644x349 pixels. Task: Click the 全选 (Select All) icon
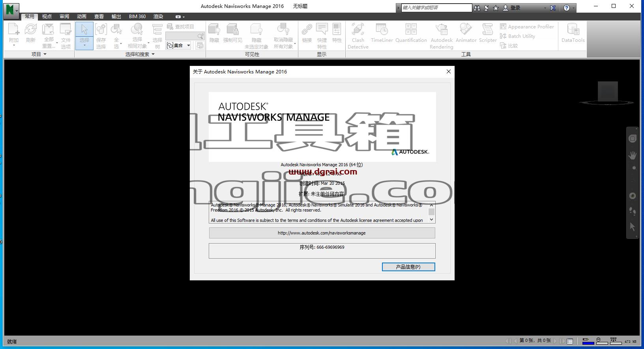click(x=116, y=30)
